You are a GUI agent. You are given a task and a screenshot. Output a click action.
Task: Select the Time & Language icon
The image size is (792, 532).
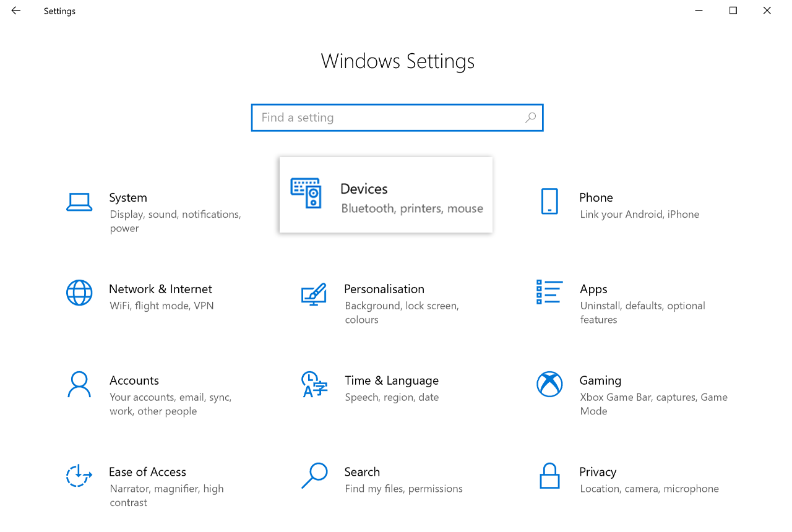coord(314,384)
